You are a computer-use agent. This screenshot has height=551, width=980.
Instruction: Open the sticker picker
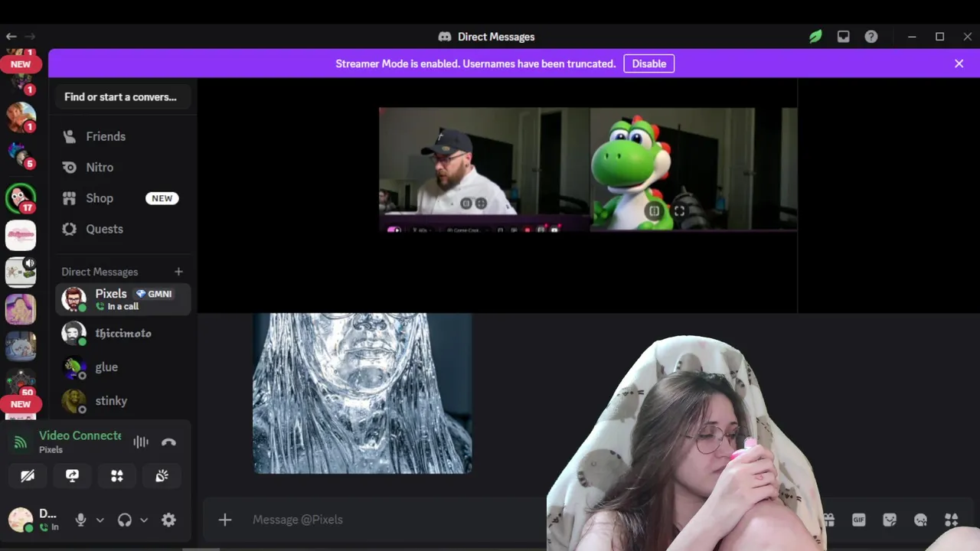[890, 520]
